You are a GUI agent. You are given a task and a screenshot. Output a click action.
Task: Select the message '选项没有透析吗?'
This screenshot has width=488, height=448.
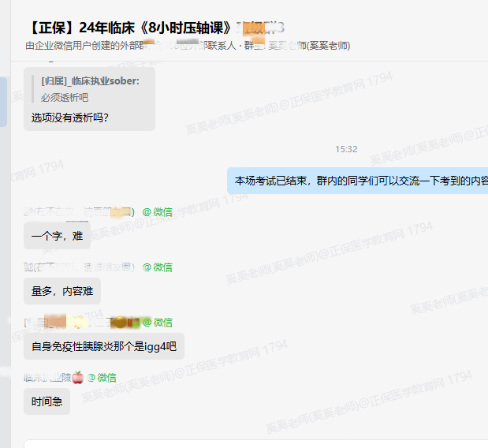pos(69,118)
